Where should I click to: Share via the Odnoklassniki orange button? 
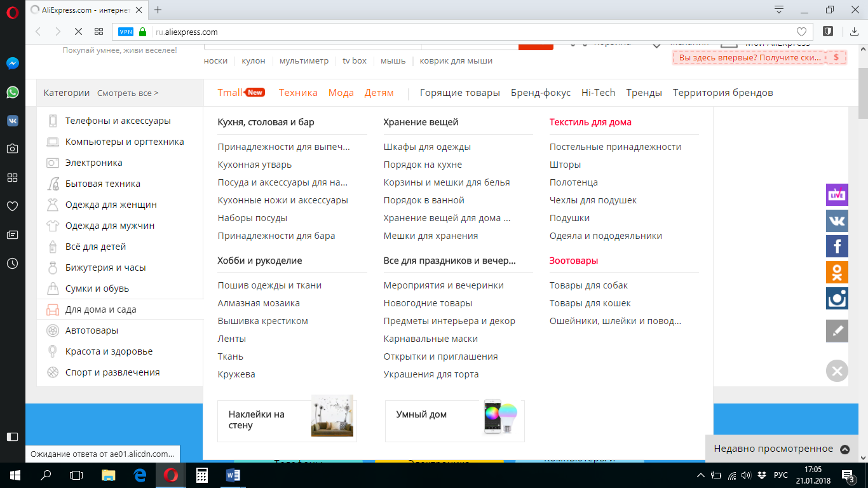pyautogui.click(x=837, y=273)
